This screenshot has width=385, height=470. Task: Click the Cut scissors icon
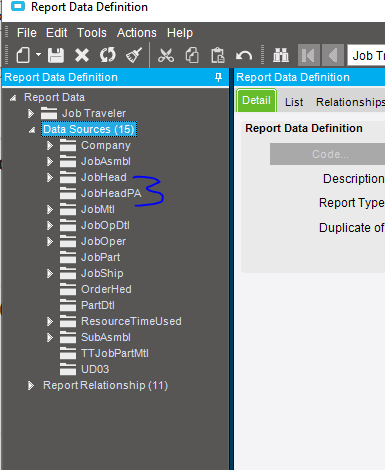(166, 55)
